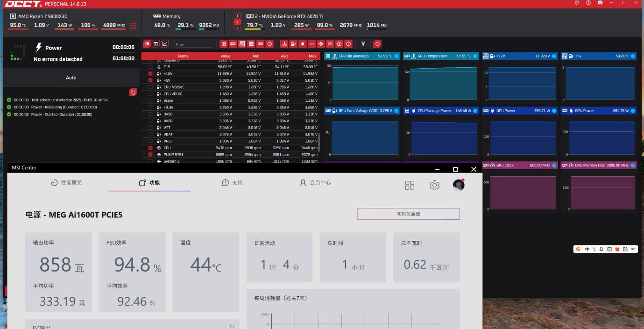Image resolution: width=644 pixels, height=329 pixels.
Task: Check the +3.3V sensor checkbox
Action: [x=150, y=107]
